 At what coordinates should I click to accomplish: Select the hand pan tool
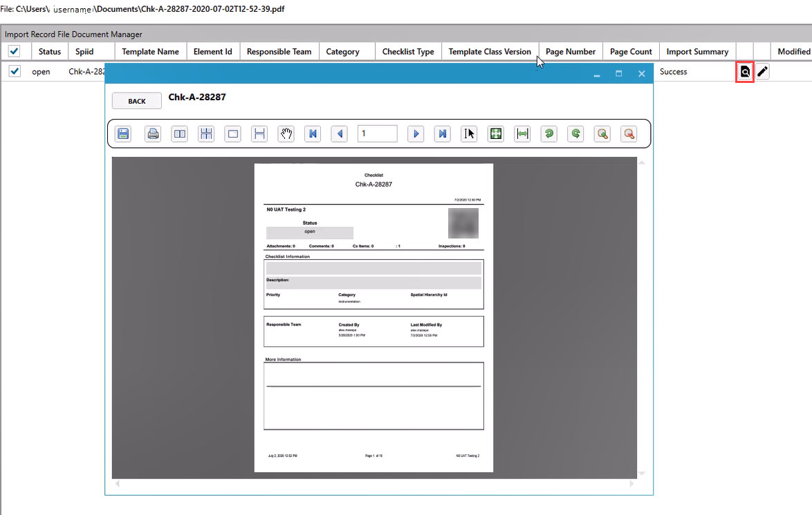(286, 134)
